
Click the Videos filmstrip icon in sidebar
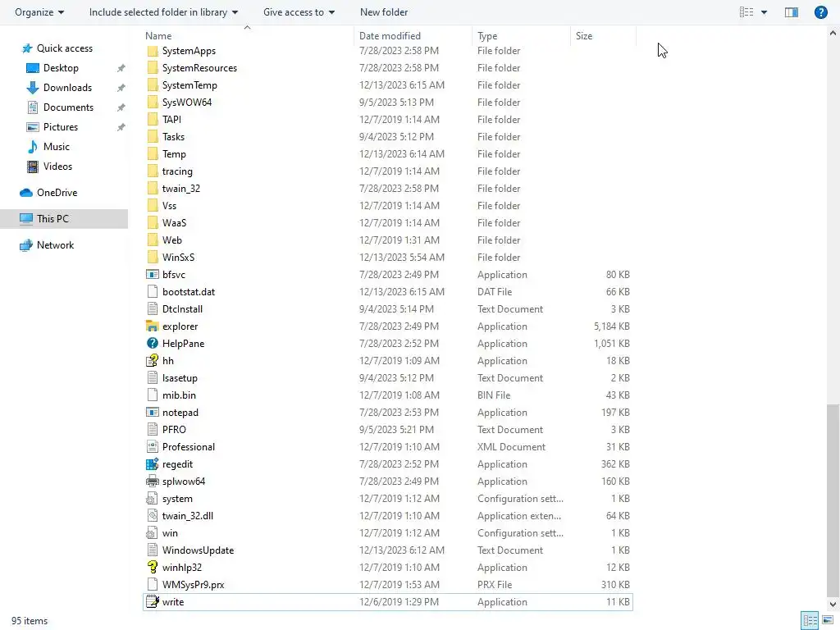click(x=33, y=166)
